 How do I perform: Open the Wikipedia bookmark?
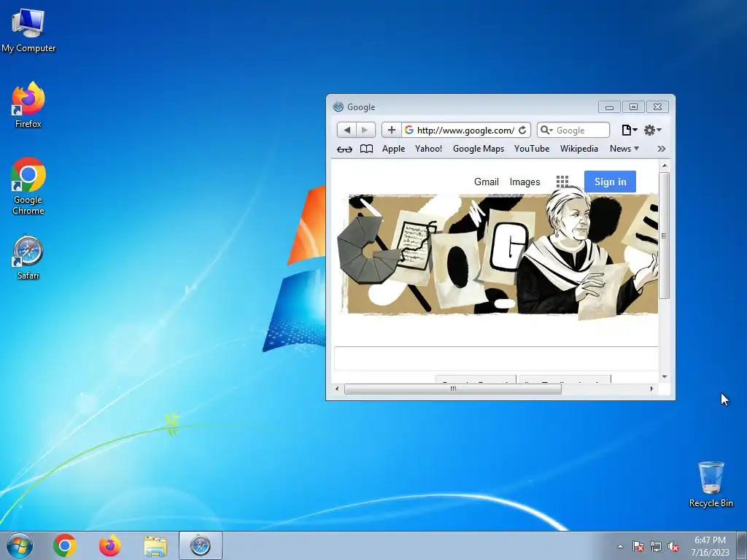(x=578, y=149)
